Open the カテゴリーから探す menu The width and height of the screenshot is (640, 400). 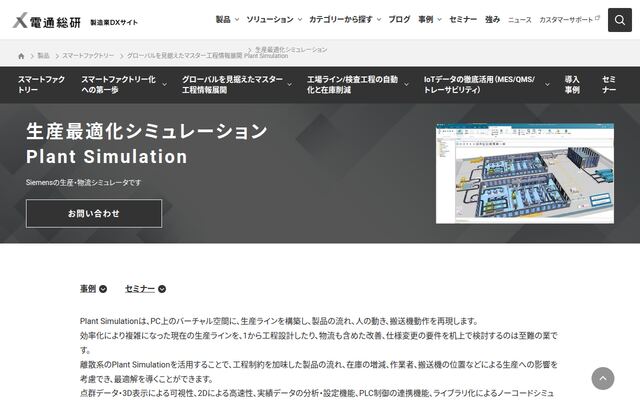click(x=341, y=20)
